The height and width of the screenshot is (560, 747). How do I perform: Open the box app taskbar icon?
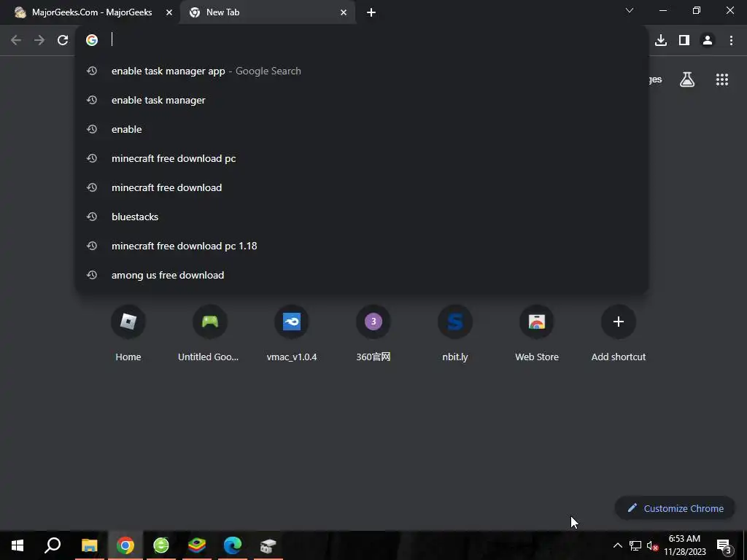tap(268, 545)
